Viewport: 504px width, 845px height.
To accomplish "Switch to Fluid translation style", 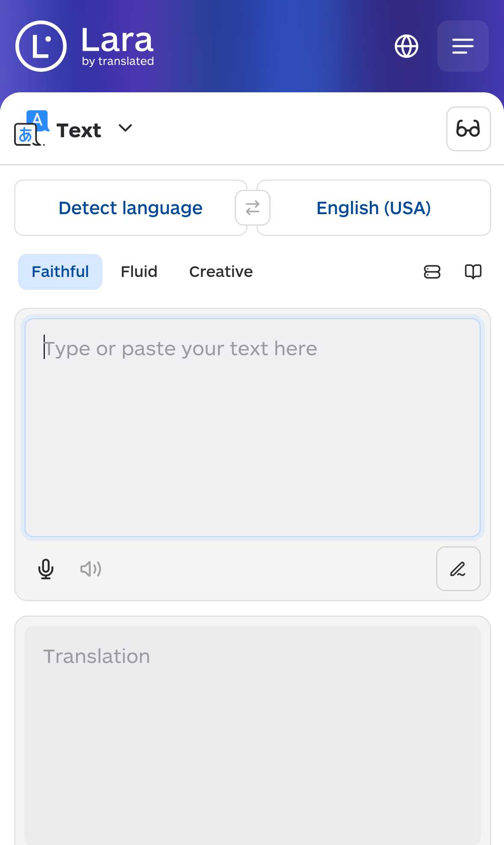I will click(139, 272).
